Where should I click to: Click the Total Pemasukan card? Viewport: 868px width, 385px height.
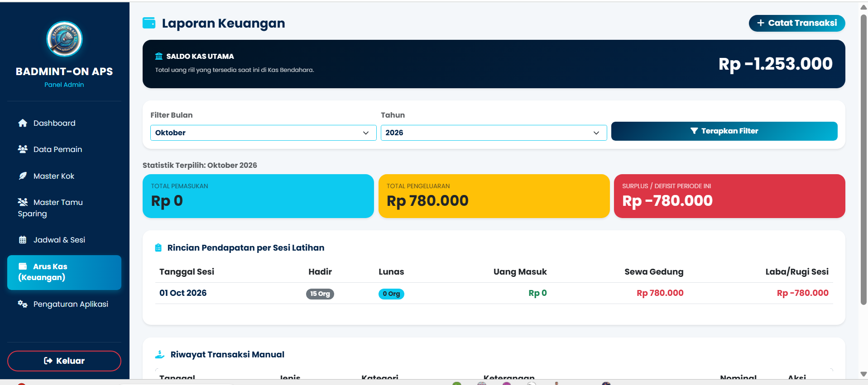(258, 196)
